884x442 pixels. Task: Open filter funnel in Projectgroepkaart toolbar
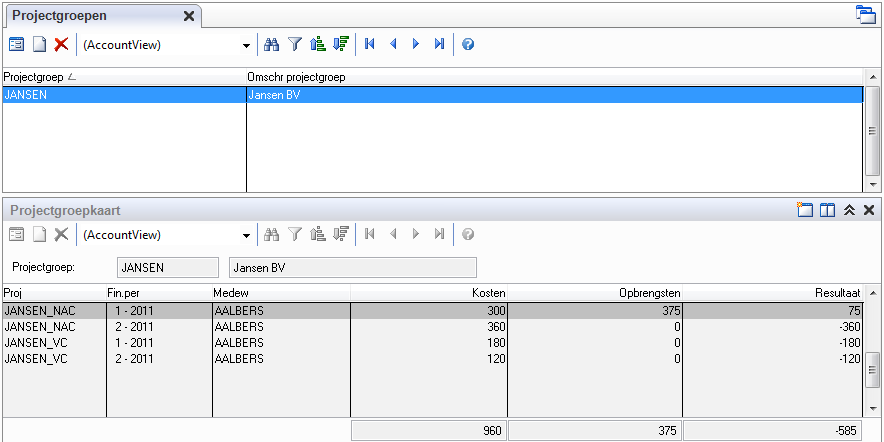[x=295, y=235]
